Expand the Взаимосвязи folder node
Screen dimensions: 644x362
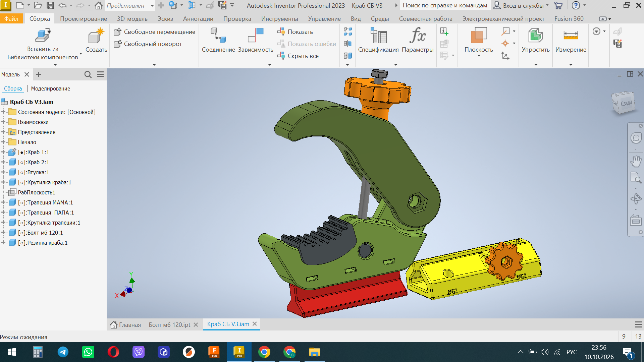3,122
